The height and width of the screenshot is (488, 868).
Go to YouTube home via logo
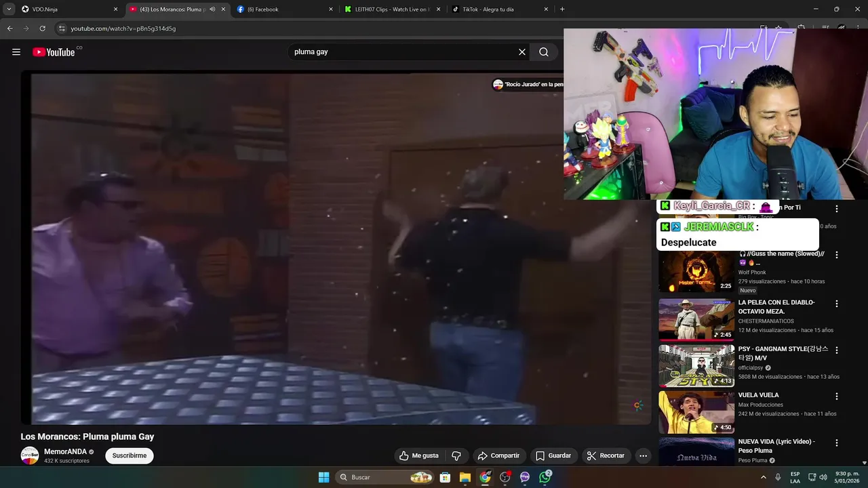point(54,52)
